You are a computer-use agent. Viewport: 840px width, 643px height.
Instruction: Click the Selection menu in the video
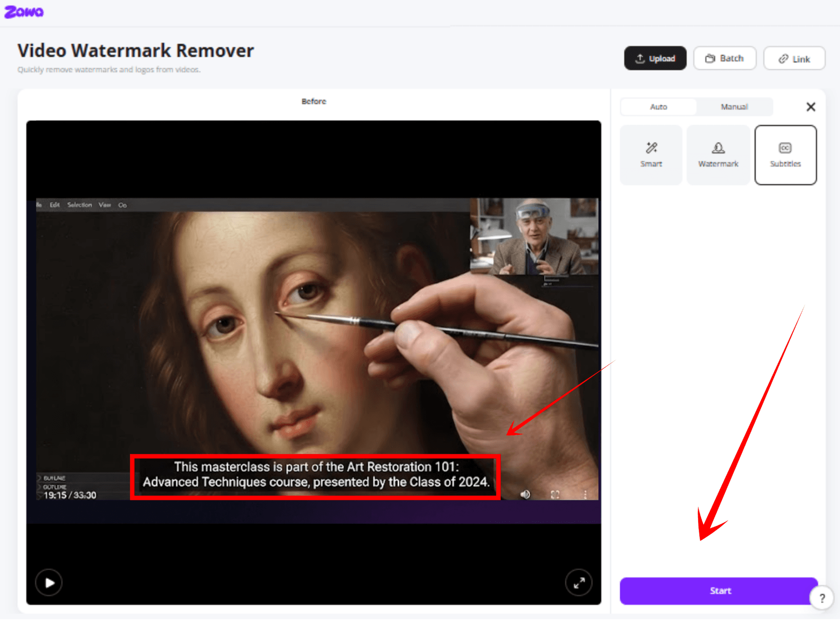[80, 205]
